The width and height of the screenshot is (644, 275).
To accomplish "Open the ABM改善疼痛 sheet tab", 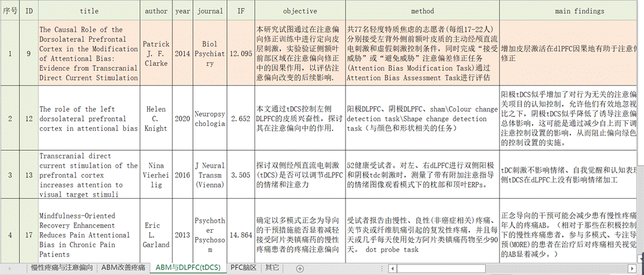I will coord(124,268).
